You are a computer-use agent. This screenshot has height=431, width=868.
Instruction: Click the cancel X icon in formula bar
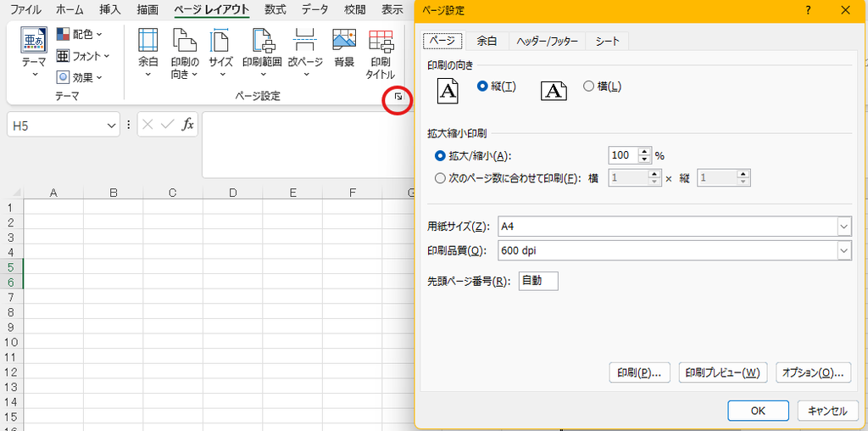click(147, 125)
